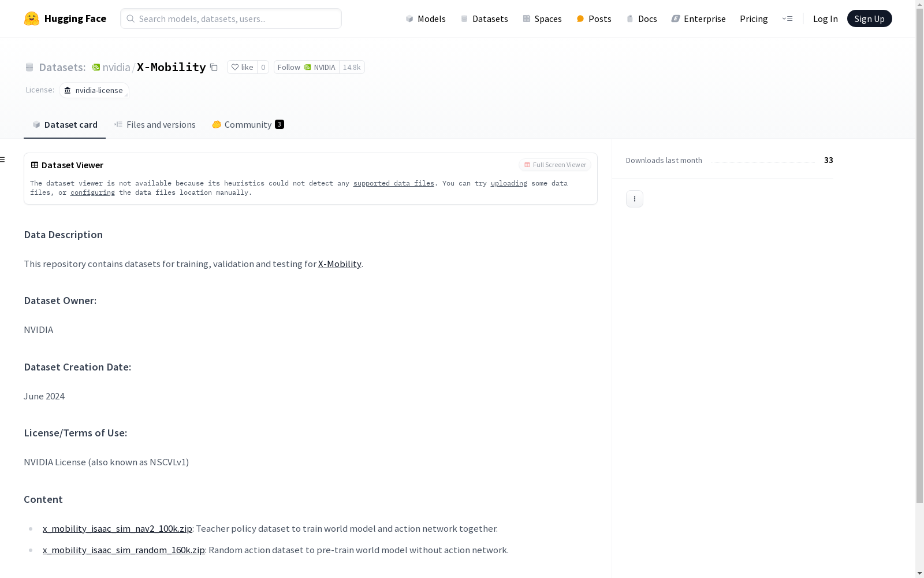The width and height of the screenshot is (924, 578).
Task: Click the Dataset Owner heading
Action: 60,301
